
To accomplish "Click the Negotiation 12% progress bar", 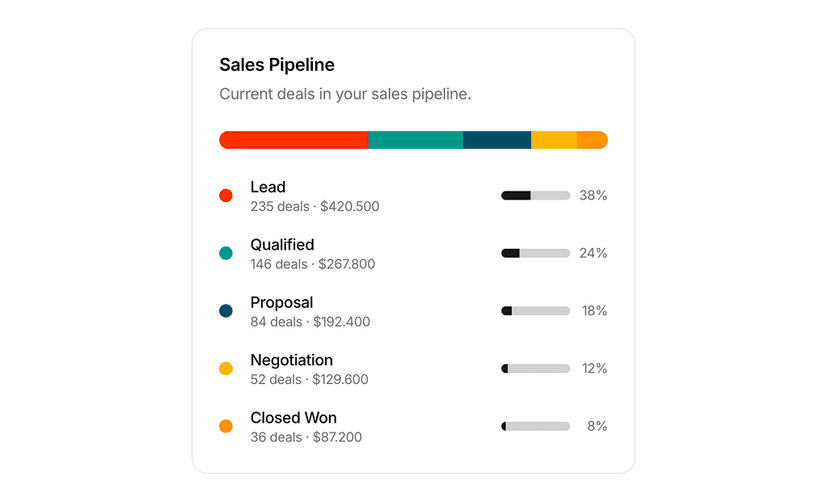I will pyautogui.click(x=535, y=369).
